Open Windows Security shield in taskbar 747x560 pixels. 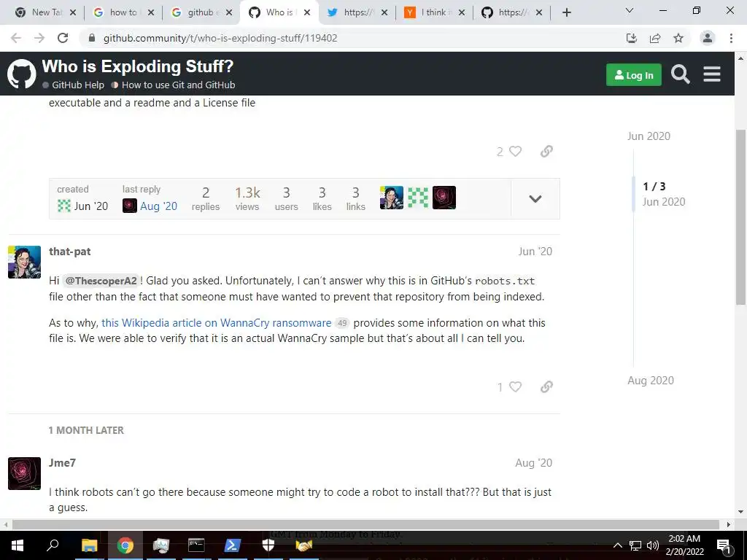(268, 545)
